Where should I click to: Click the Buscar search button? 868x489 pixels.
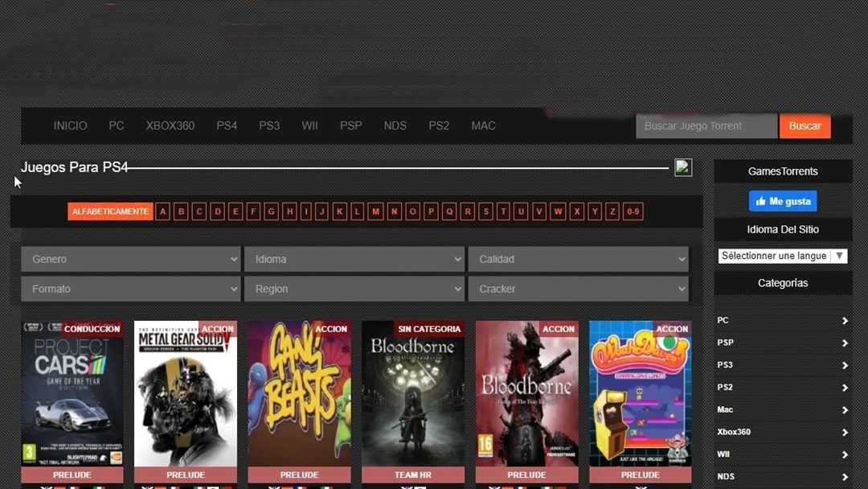pos(805,126)
